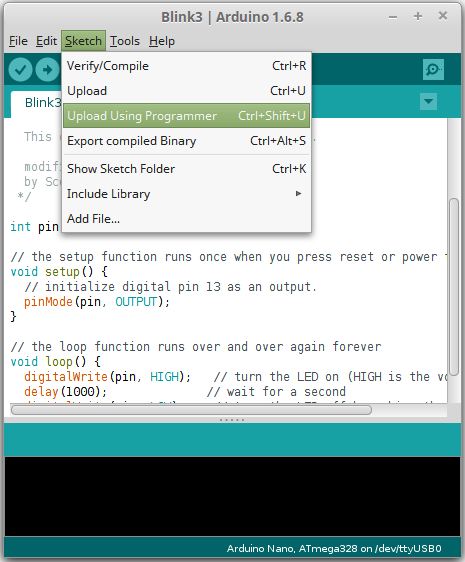
Task: Switch to the Blink3 sketch tab
Action: point(37,103)
